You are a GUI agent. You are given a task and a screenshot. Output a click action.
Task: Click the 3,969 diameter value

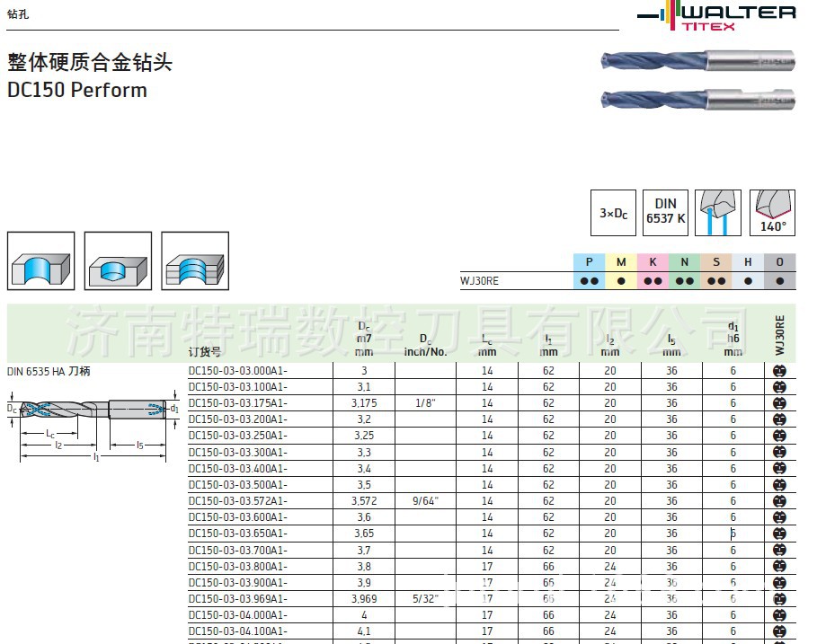364,599
